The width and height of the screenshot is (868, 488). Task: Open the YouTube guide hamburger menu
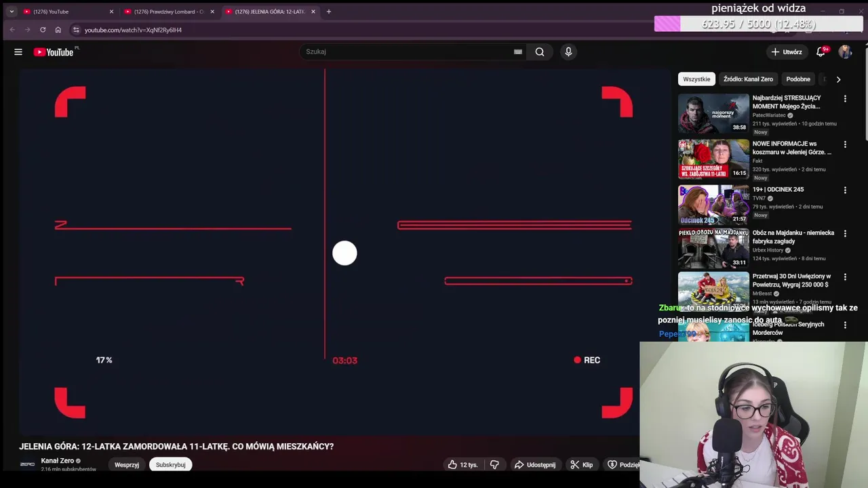pos(18,52)
